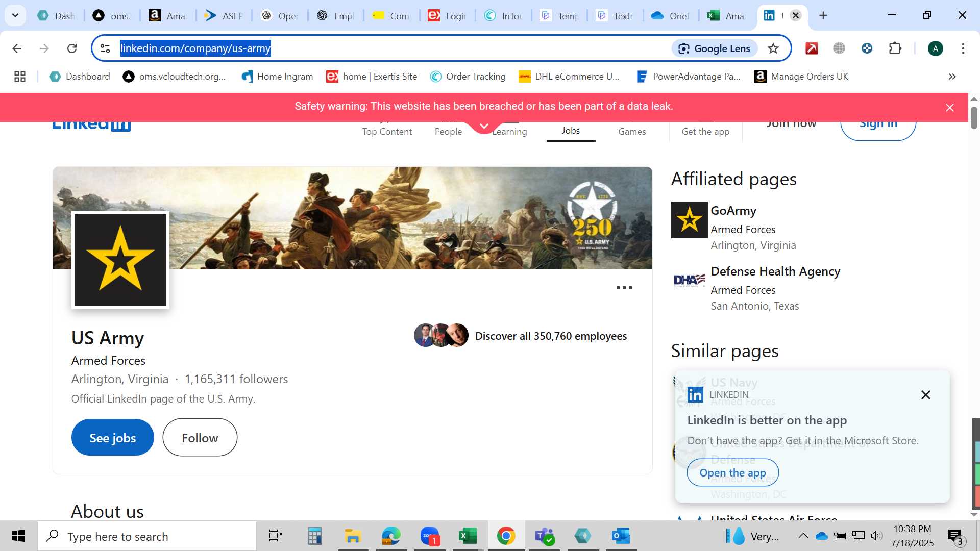The height and width of the screenshot is (551, 980).
Task: Dismiss the safety warning banner
Action: (949, 108)
